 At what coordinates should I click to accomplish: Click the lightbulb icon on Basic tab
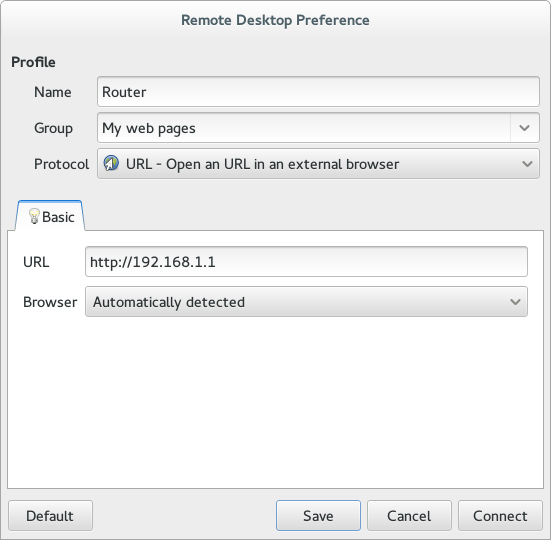[34, 216]
